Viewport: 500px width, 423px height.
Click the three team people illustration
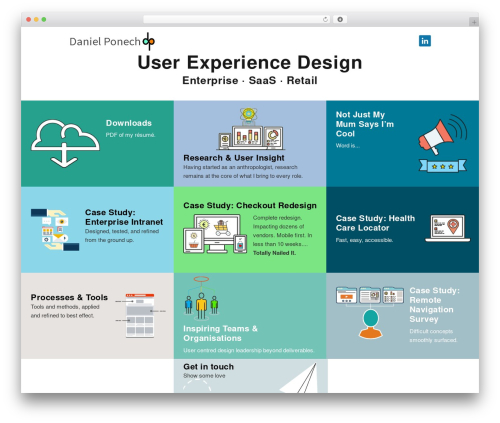[x=201, y=298]
